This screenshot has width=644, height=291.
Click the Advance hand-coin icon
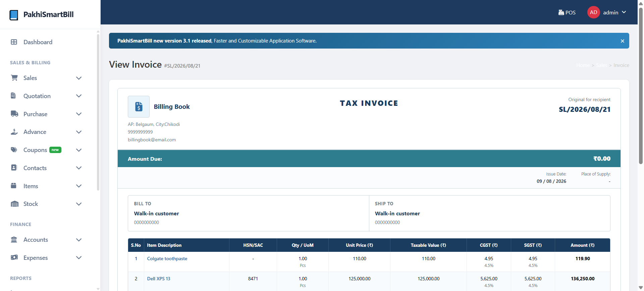[14, 132]
